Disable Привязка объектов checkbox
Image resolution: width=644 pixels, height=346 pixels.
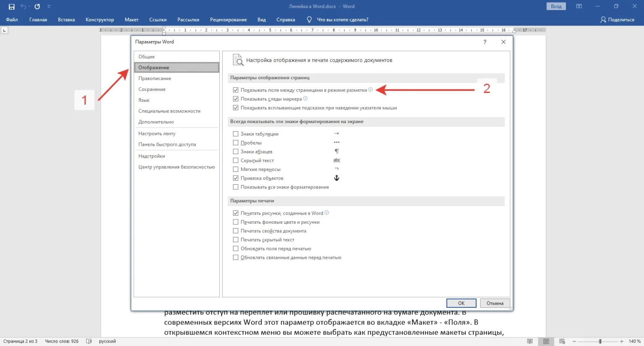coord(236,178)
